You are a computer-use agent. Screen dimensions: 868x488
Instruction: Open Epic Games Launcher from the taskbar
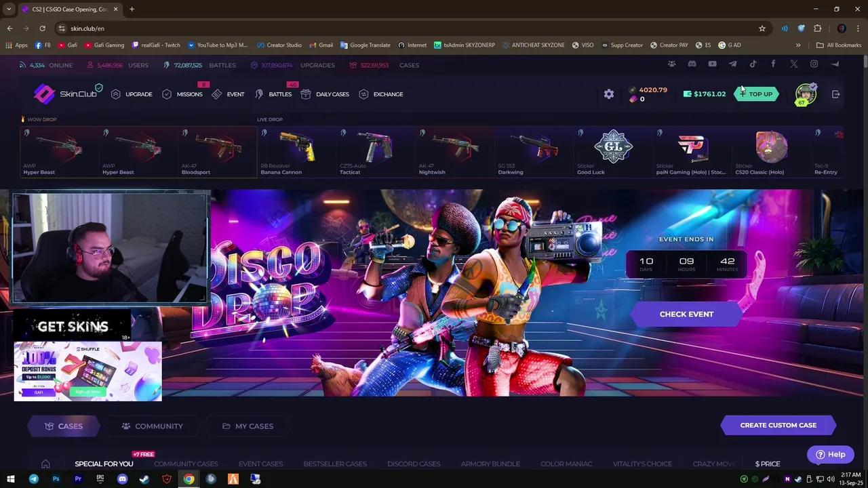(100, 479)
